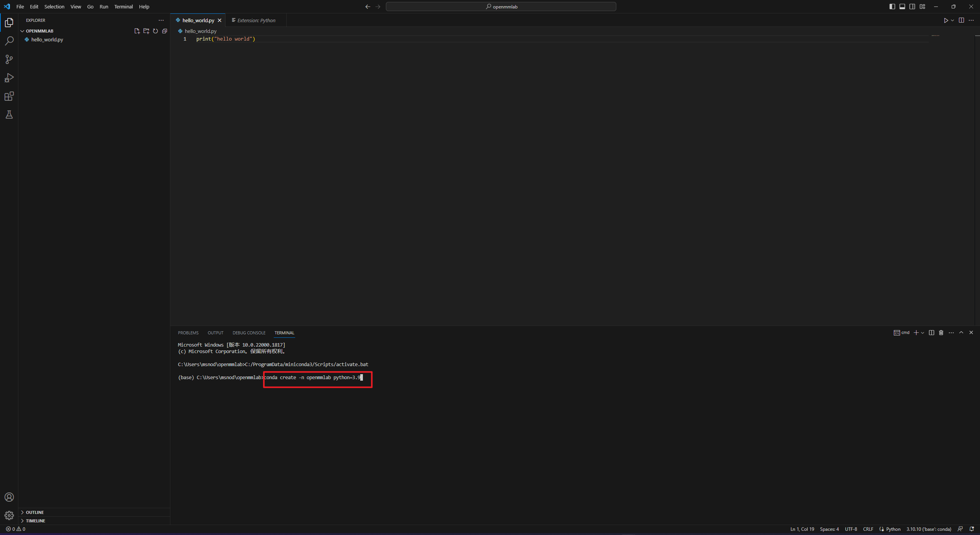This screenshot has height=535, width=980.
Task: Toggle the bottom panel visibility
Action: 902,7
